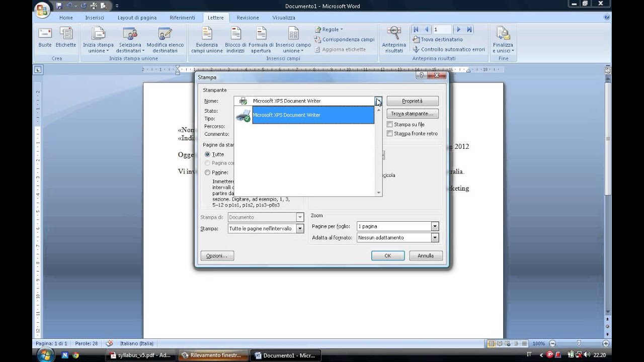Viewport: 644px width, 362px height.
Task: Click Controllo automatico errori
Action: 449,49
